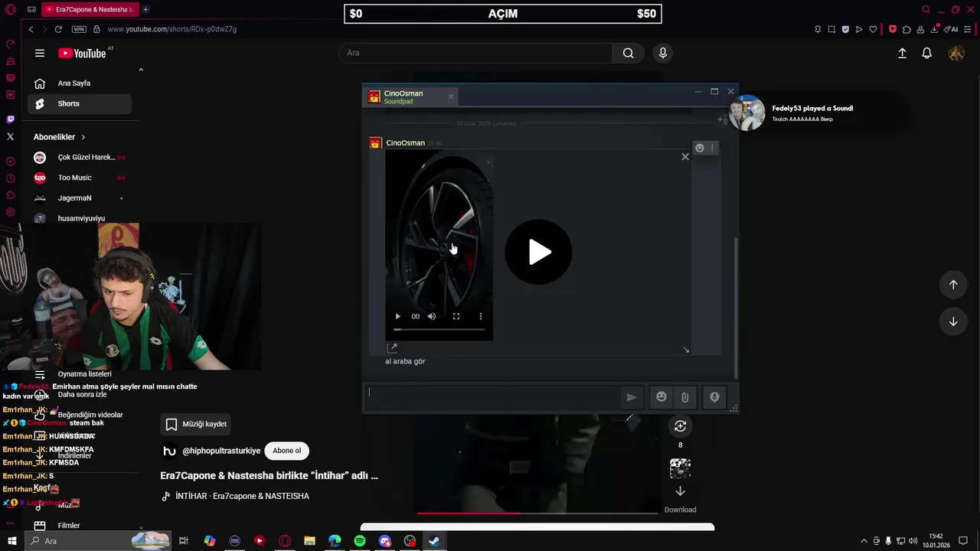Toggle the VPN badge in address bar
Viewport: 980px width, 551px height.
[79, 29]
